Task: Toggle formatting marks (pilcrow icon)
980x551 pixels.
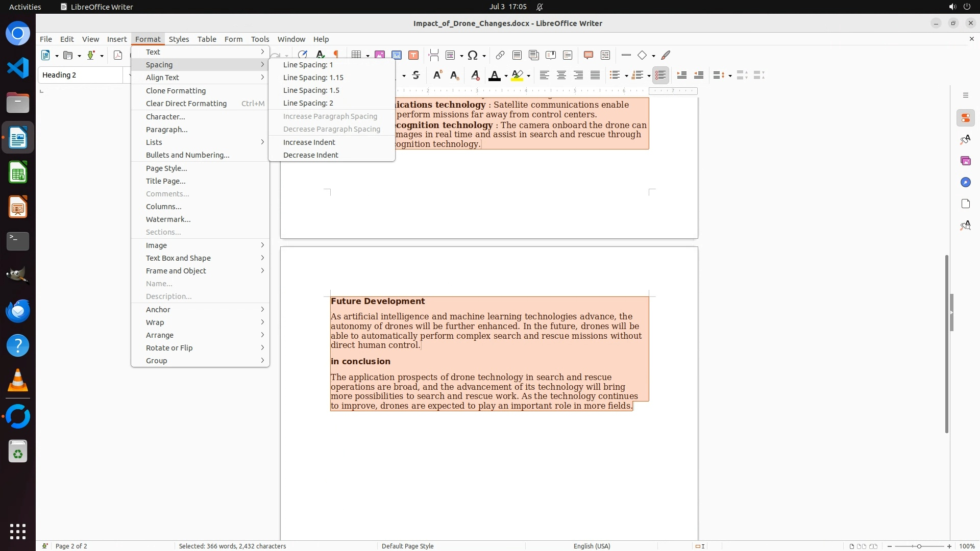Action: tap(336, 55)
